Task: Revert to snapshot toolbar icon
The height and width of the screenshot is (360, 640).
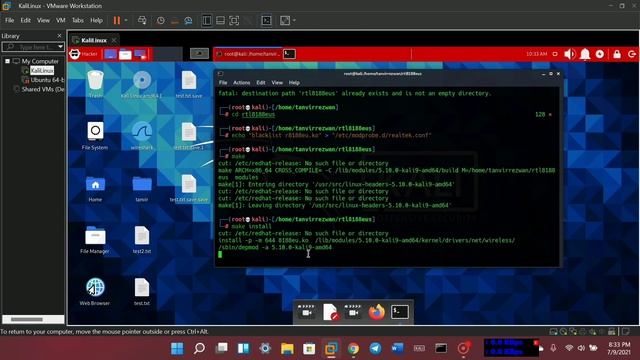Action: click(x=175, y=20)
